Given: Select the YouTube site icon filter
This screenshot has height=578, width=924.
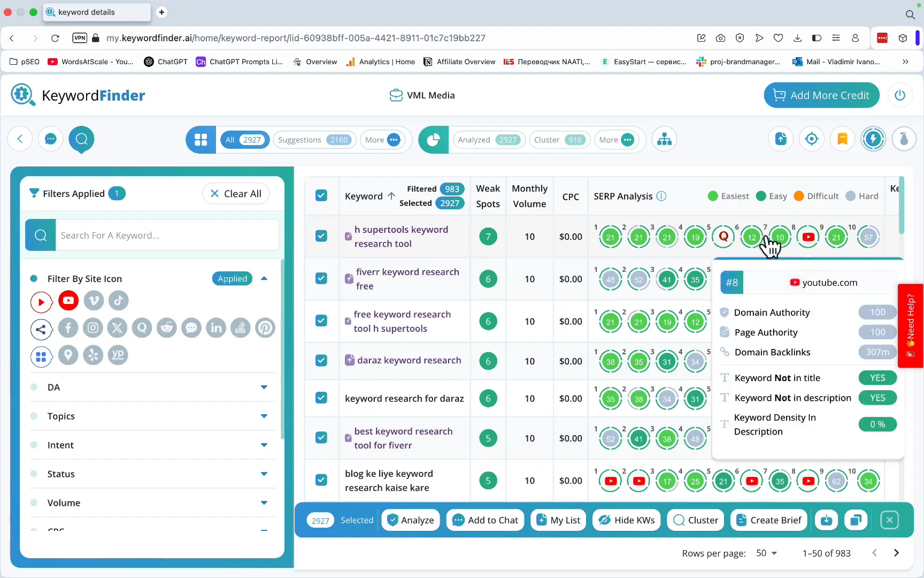Looking at the screenshot, I should pos(68,301).
